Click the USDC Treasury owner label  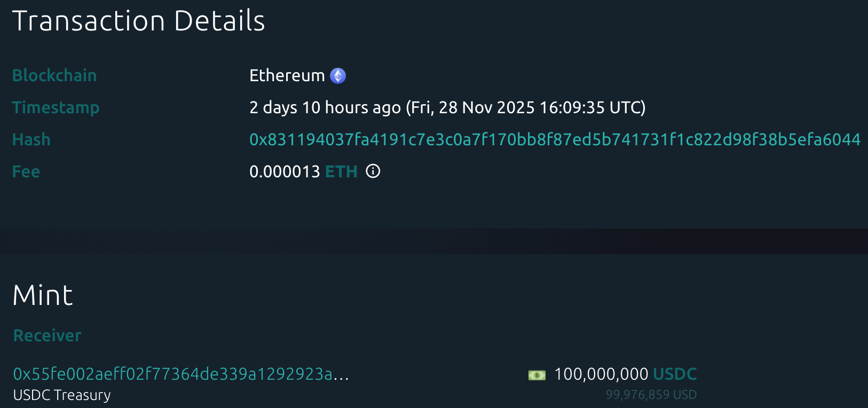pyautogui.click(x=62, y=395)
